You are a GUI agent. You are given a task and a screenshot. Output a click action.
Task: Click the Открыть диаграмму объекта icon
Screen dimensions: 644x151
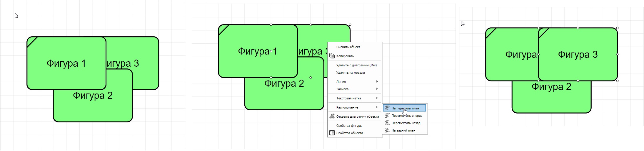pyautogui.click(x=332, y=116)
